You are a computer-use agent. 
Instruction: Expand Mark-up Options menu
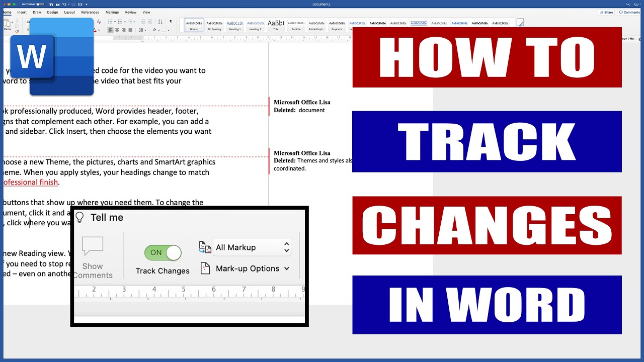click(245, 268)
